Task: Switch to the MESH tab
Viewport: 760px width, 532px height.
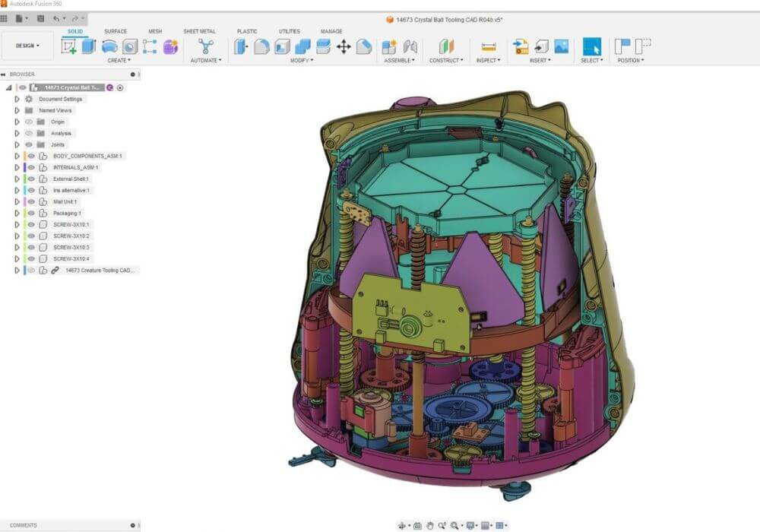Action: [x=155, y=31]
